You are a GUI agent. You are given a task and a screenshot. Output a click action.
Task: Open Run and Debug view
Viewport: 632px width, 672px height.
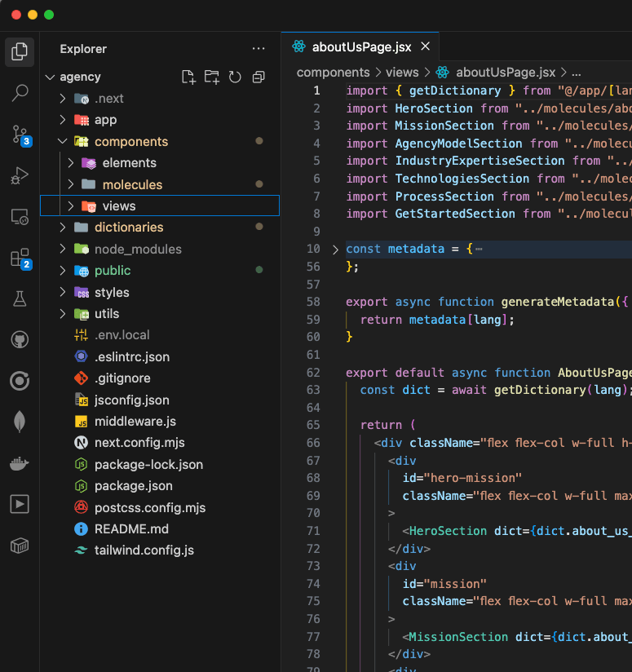point(20,175)
